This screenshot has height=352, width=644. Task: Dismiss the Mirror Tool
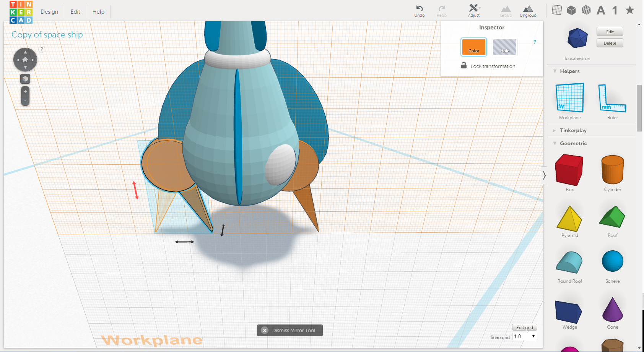(x=290, y=330)
